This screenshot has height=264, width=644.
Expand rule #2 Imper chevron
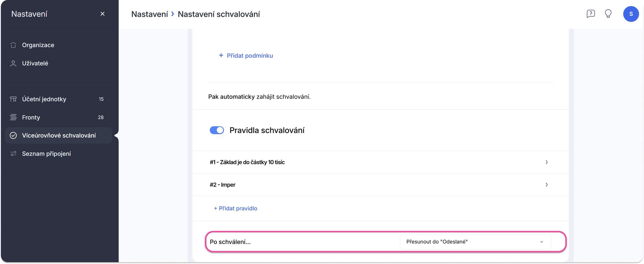[x=547, y=185]
